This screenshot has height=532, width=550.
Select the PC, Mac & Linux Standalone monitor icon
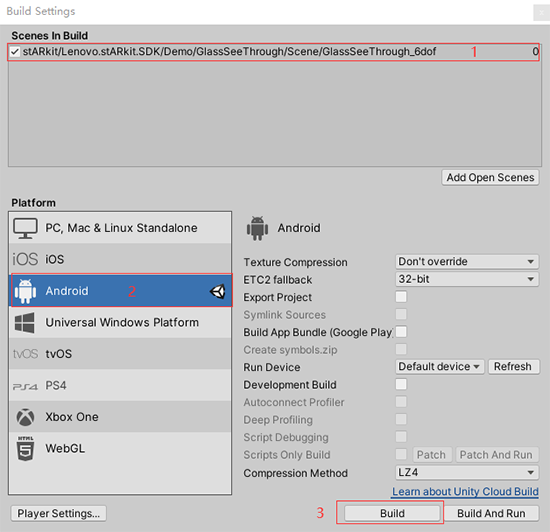[25, 228]
